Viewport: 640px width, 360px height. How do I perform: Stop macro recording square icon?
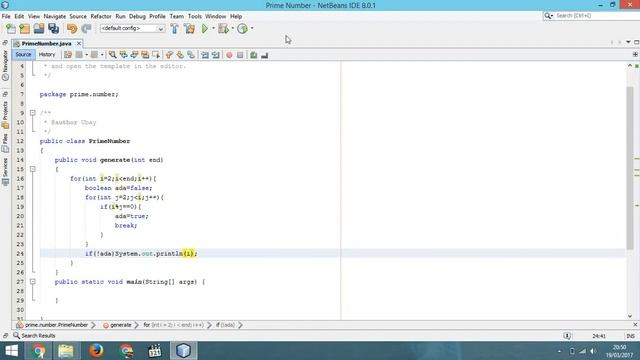(240, 55)
